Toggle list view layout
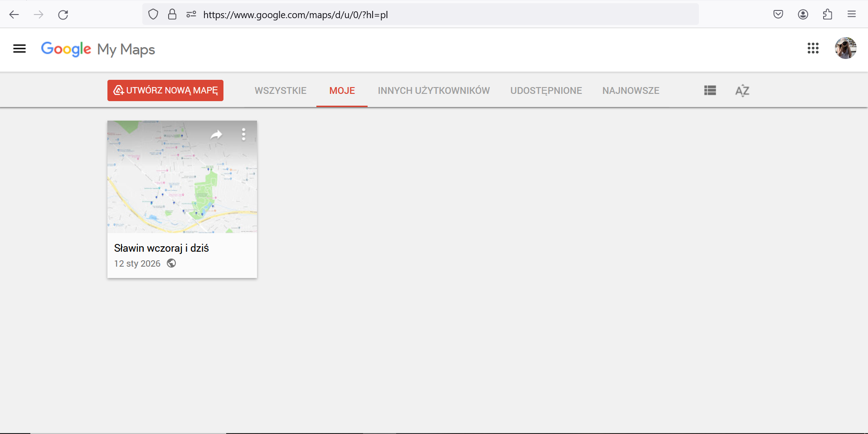This screenshot has width=868, height=434. coord(710,91)
